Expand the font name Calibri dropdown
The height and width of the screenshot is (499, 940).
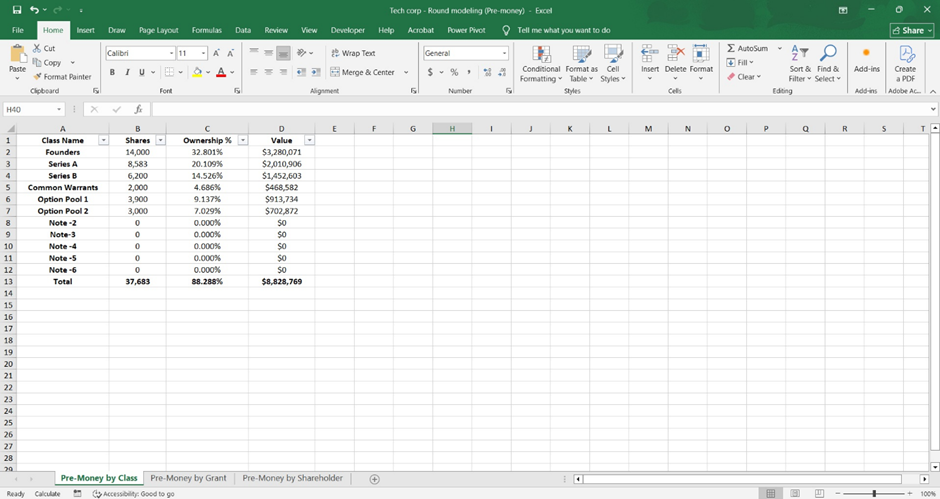pyautogui.click(x=171, y=53)
